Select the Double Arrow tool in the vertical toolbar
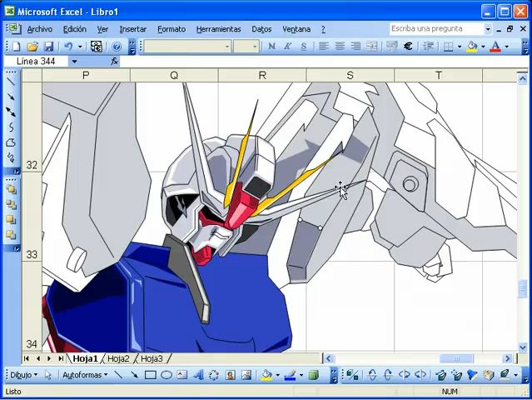 (11, 112)
